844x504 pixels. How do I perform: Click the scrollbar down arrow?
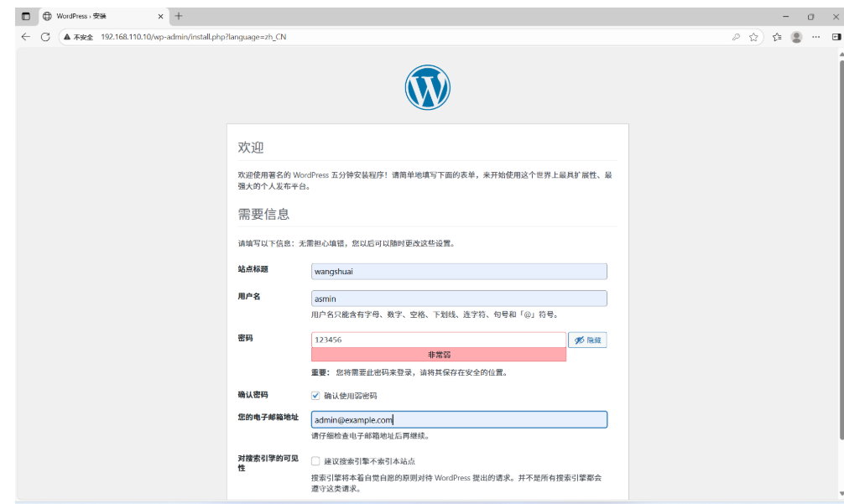(841, 493)
